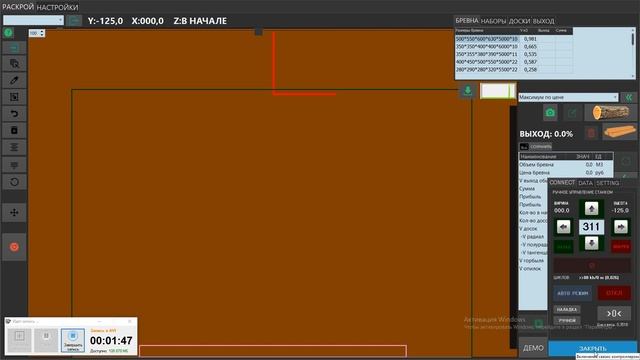Click the dark green button below left arrow
Screen dimensions: 640x360
(563, 247)
